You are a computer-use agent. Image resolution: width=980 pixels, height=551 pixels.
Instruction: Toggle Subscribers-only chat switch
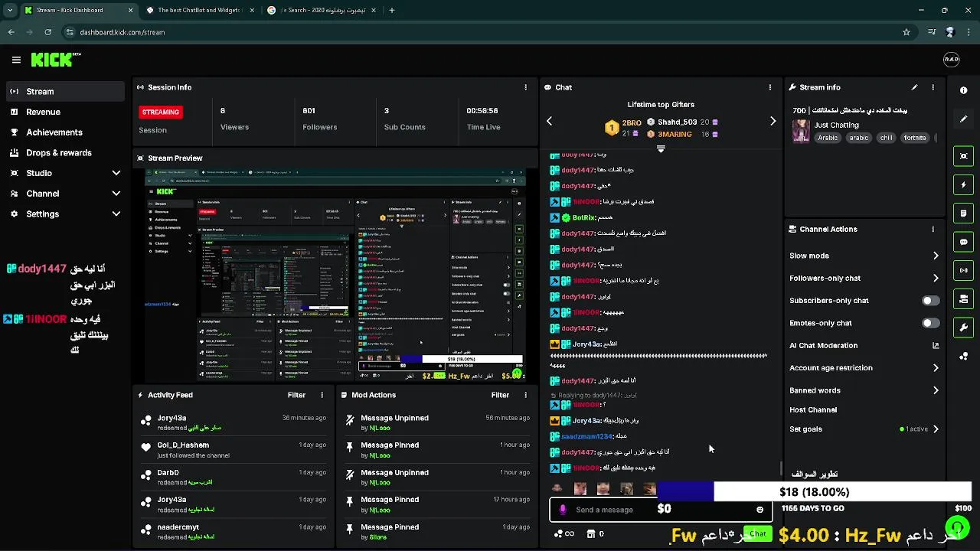930,301
